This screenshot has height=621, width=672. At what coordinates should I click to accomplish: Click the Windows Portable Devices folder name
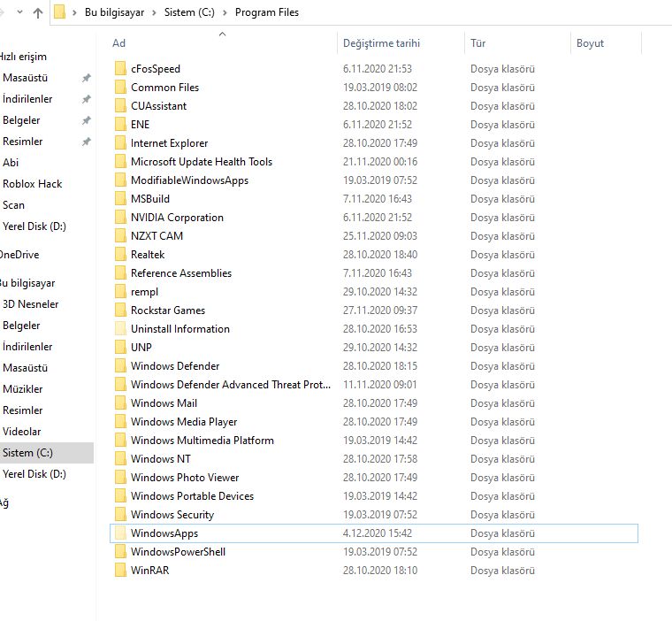pos(192,496)
